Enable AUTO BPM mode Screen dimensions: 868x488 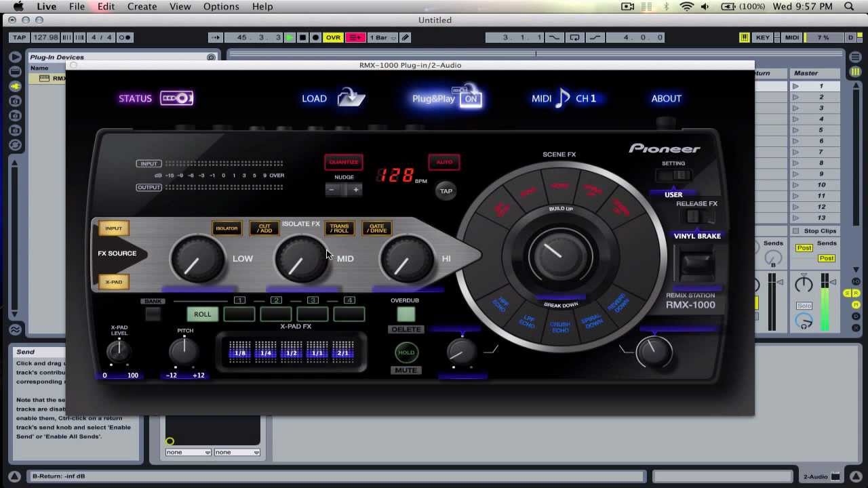coord(444,162)
